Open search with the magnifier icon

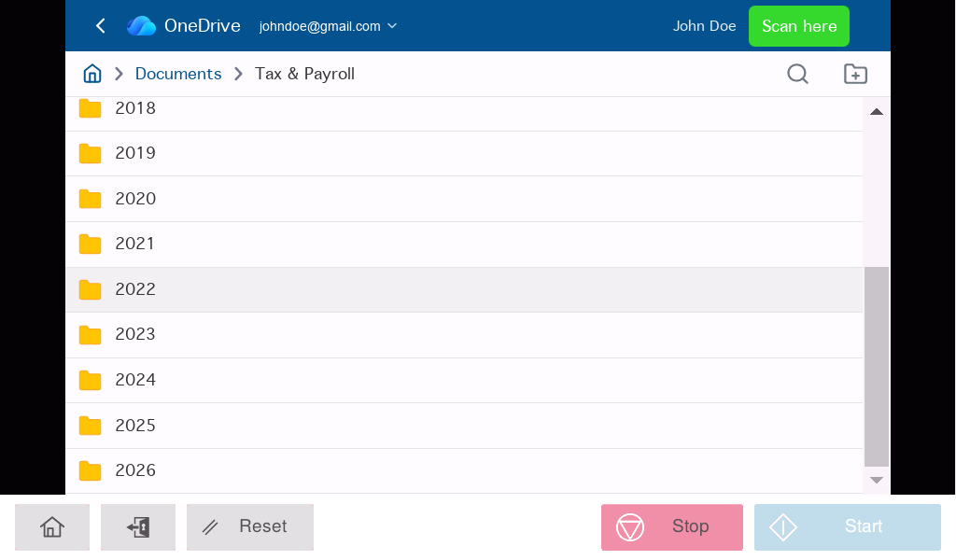[x=797, y=74]
